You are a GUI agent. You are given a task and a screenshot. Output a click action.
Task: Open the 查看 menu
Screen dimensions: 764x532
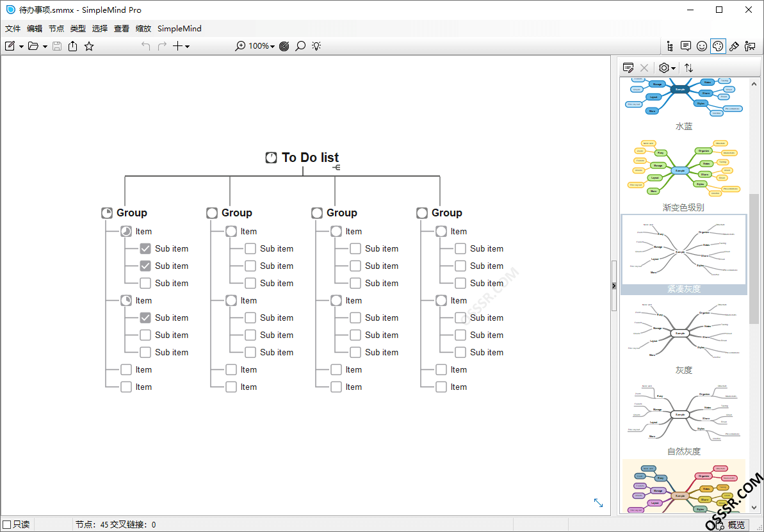[122, 29]
